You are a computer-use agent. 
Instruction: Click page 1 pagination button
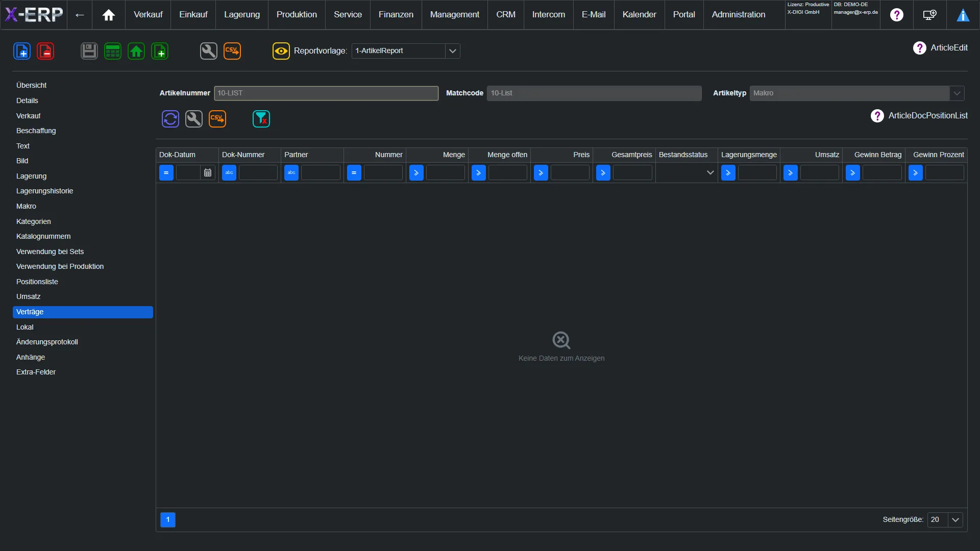(168, 520)
